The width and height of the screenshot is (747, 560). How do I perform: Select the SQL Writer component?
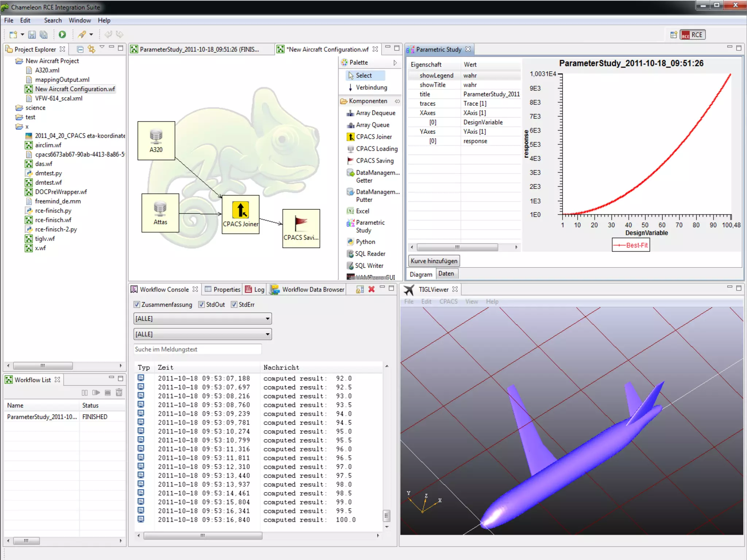365,266
